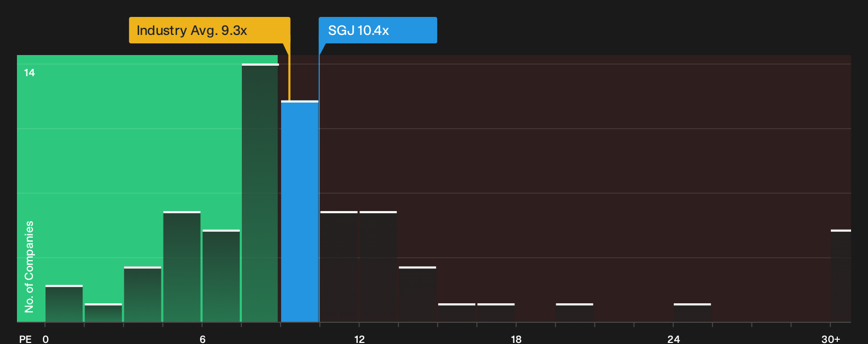Select the blue highlighted histogram bar
The image size is (868, 344).
pos(300,211)
